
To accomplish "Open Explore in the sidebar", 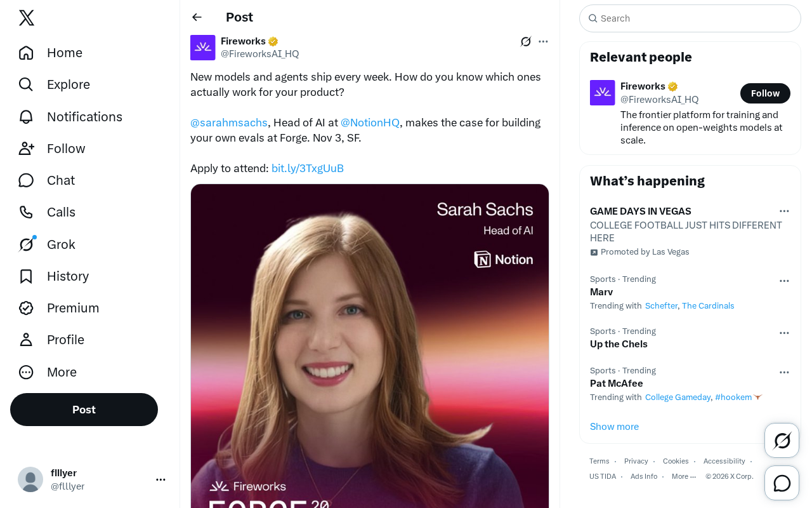I will pyautogui.click(x=55, y=84).
